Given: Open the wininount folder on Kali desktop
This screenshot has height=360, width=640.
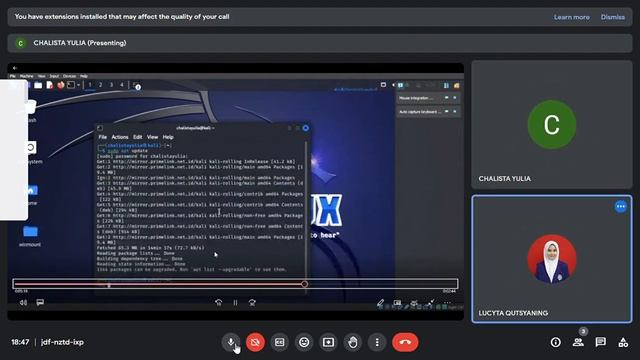Looking at the screenshot, I should (30, 236).
